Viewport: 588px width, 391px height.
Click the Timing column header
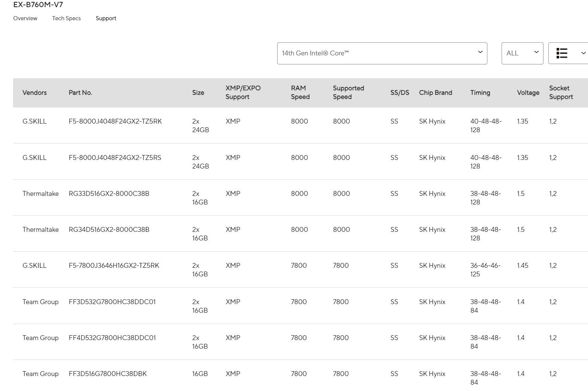point(480,93)
